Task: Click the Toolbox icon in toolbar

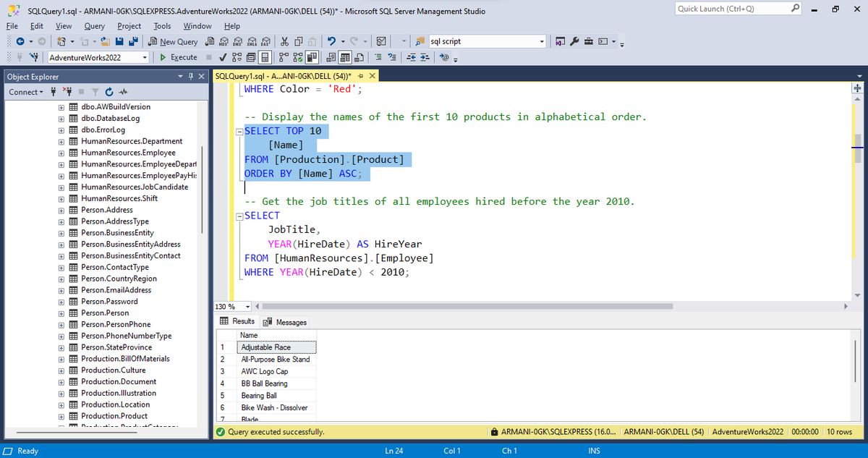Action: coord(588,41)
